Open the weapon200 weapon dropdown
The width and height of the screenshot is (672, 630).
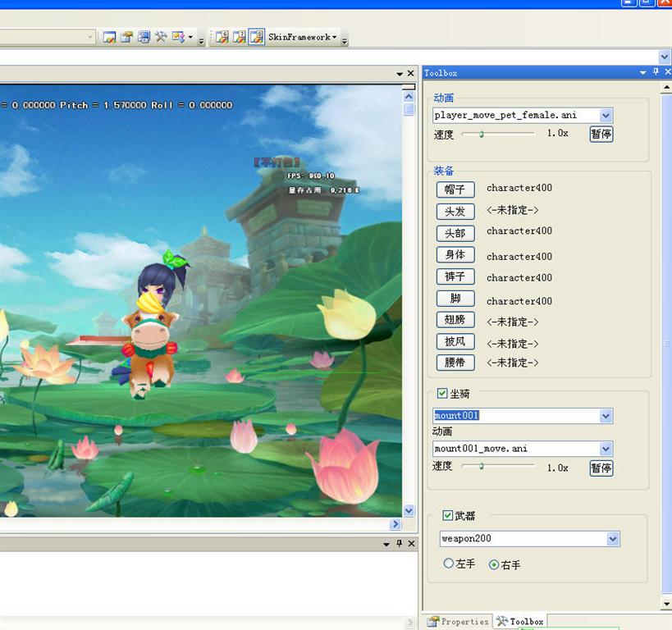click(613, 539)
